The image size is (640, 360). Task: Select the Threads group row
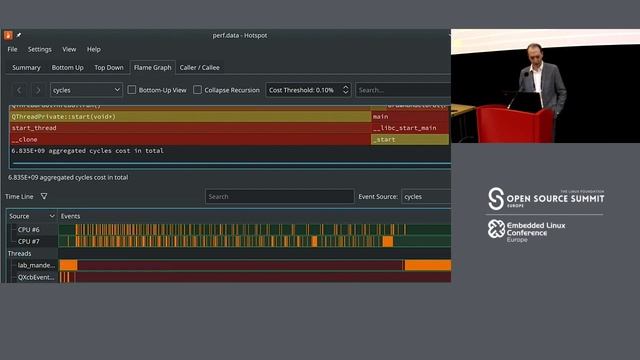(19, 253)
